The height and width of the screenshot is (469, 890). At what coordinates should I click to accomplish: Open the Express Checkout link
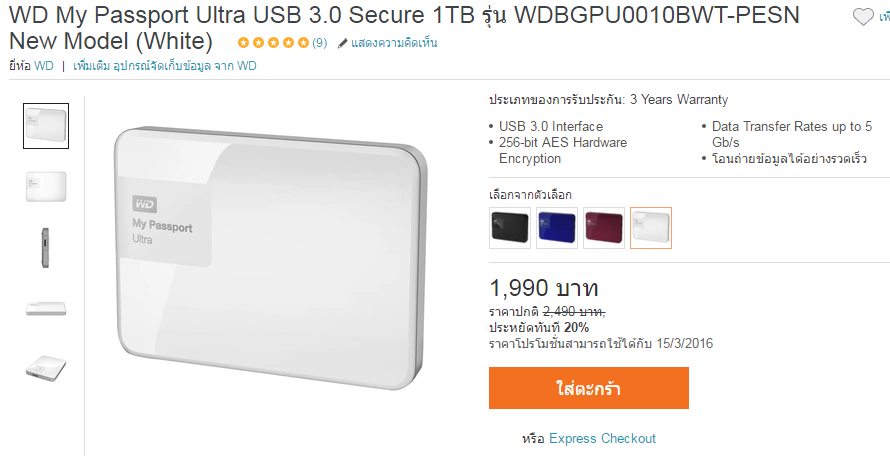602,438
